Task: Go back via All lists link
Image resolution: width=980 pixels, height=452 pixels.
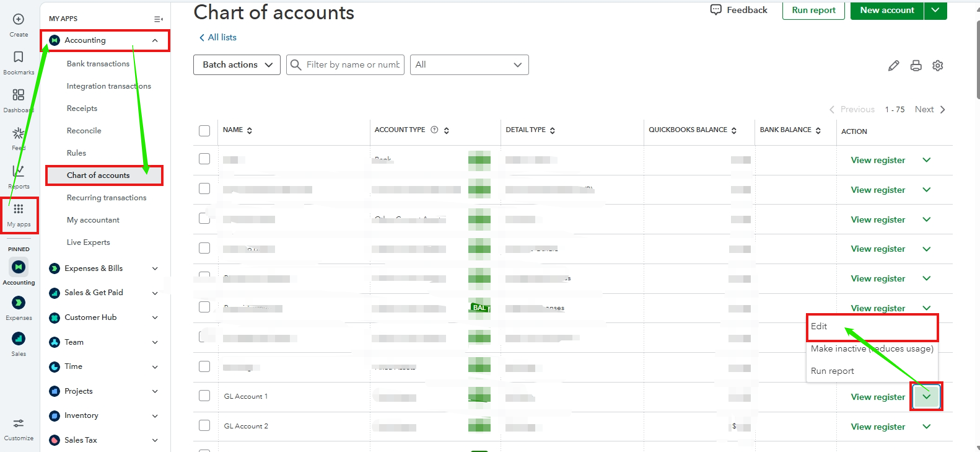Action: [x=218, y=38]
